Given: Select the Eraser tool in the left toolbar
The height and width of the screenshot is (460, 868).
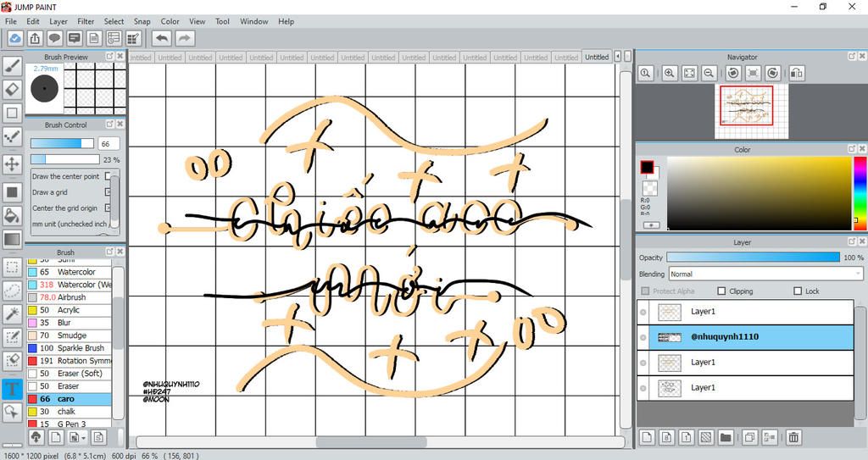Looking at the screenshot, I should pyautogui.click(x=12, y=90).
